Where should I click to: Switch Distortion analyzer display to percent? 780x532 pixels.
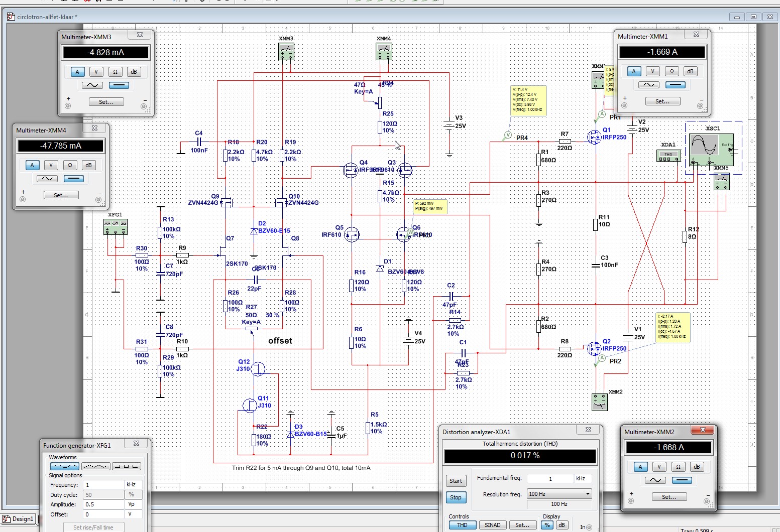(547, 525)
